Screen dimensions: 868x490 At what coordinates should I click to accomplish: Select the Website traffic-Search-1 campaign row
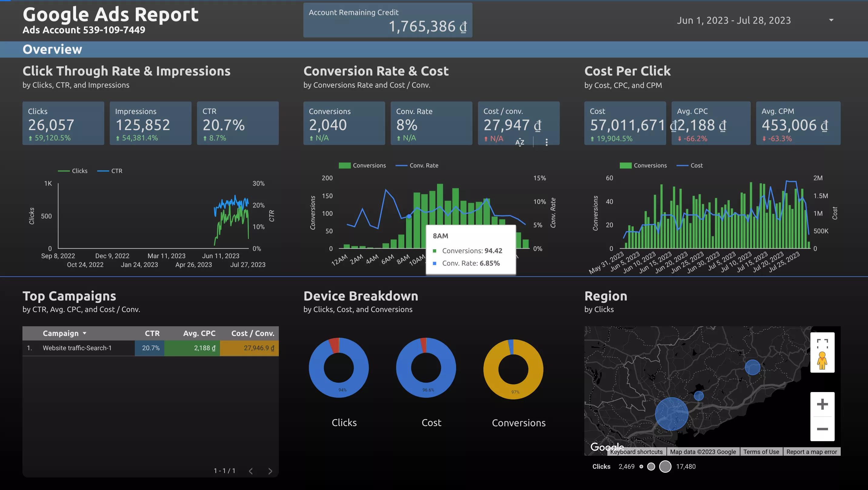pos(151,348)
